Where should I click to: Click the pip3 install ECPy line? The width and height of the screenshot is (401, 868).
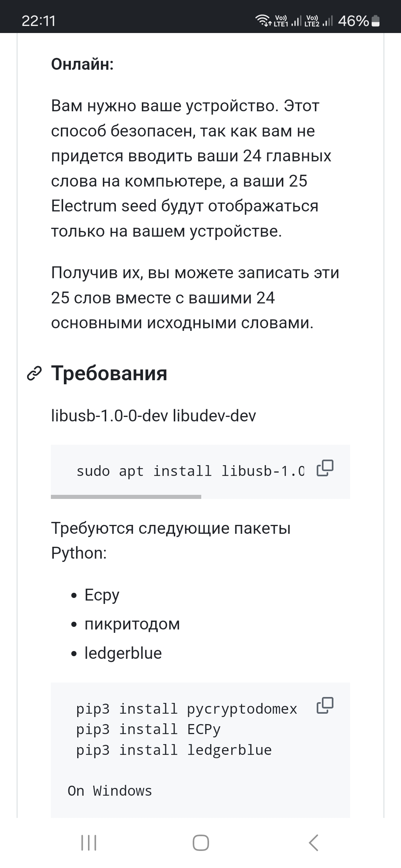click(x=149, y=729)
